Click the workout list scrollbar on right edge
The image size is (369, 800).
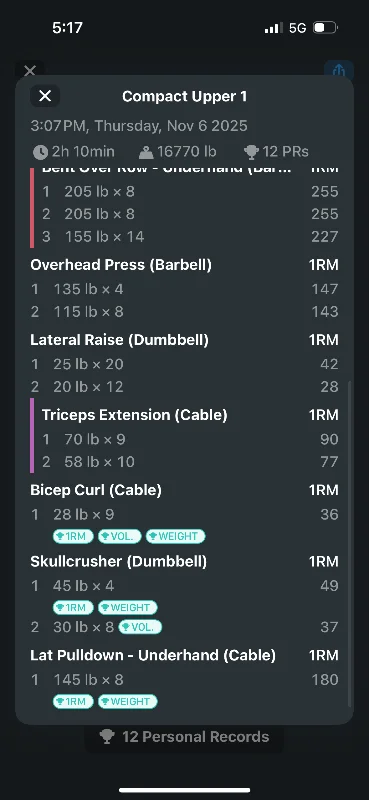tap(349, 543)
